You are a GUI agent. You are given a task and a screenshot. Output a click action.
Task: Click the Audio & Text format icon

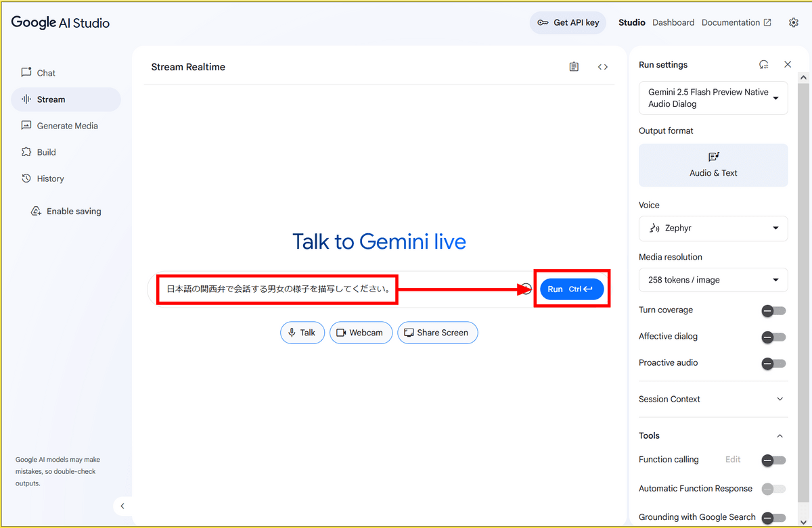coord(713,156)
